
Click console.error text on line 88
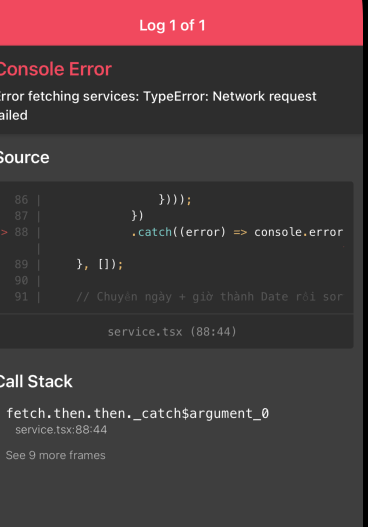tap(298, 232)
